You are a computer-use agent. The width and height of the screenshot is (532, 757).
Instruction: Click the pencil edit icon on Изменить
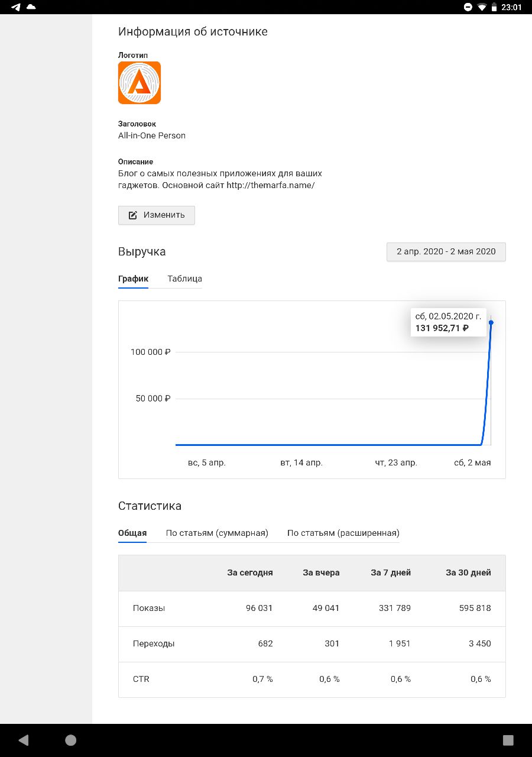(x=133, y=215)
